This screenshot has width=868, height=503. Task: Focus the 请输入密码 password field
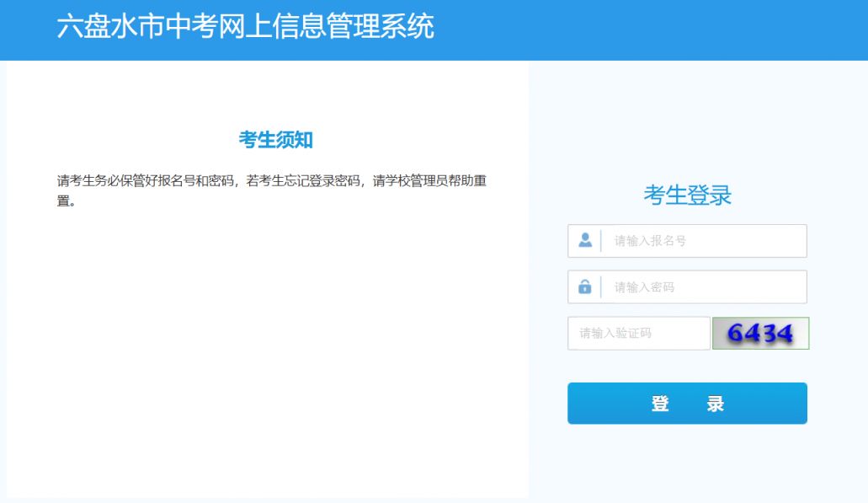tap(687, 287)
